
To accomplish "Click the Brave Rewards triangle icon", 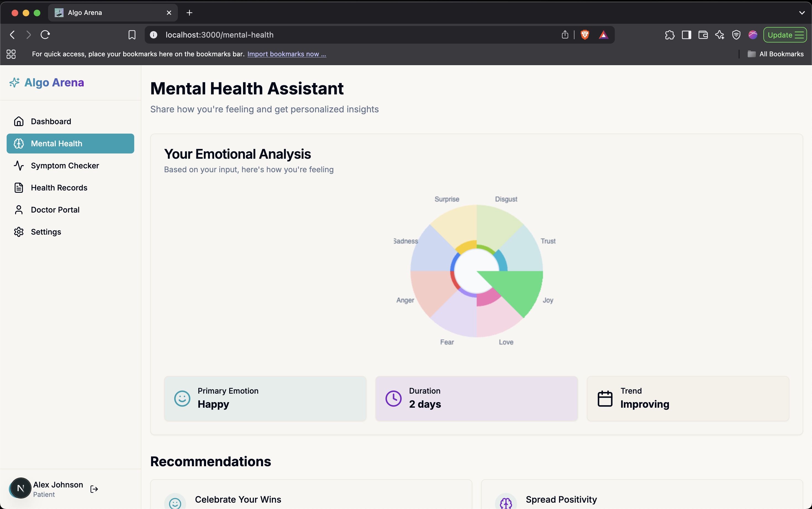I will pos(603,35).
